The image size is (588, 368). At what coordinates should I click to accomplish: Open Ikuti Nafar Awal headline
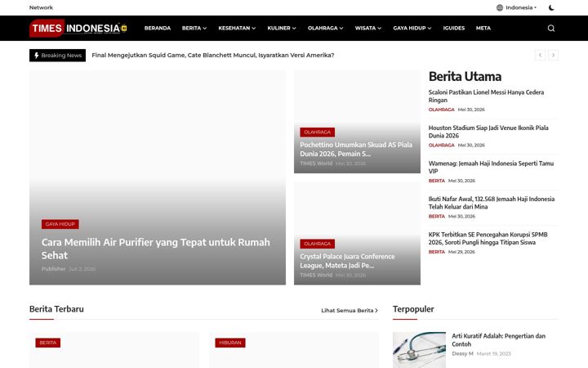pos(492,203)
